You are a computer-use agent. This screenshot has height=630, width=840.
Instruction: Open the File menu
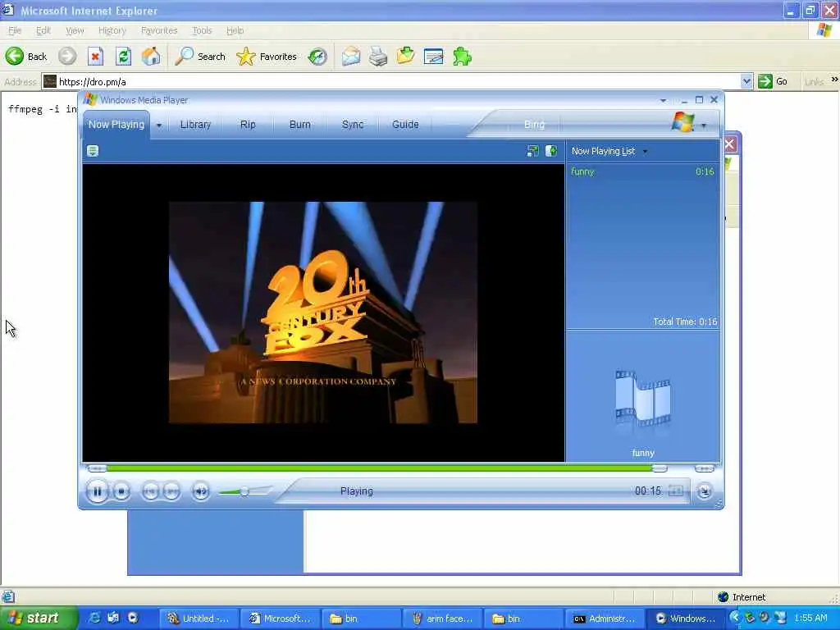pos(15,30)
